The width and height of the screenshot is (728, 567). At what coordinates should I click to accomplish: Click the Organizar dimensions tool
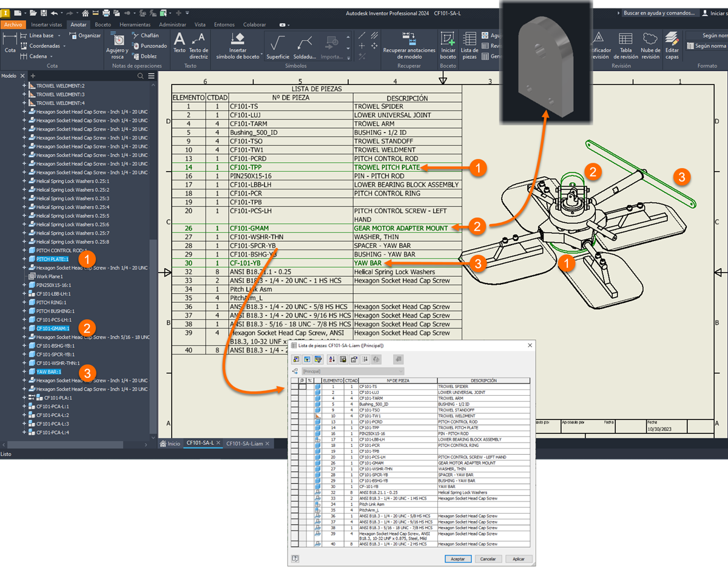[x=85, y=36]
